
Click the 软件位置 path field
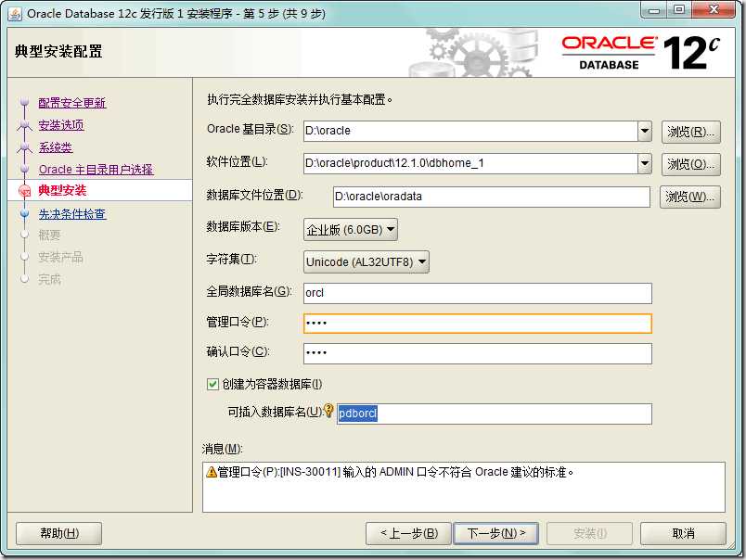pyautogui.click(x=470, y=163)
